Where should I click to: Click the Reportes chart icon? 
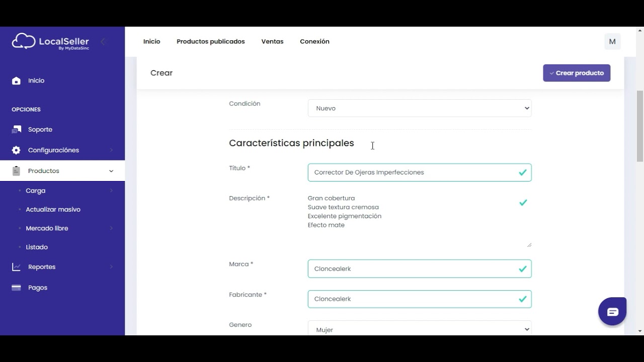(x=16, y=267)
